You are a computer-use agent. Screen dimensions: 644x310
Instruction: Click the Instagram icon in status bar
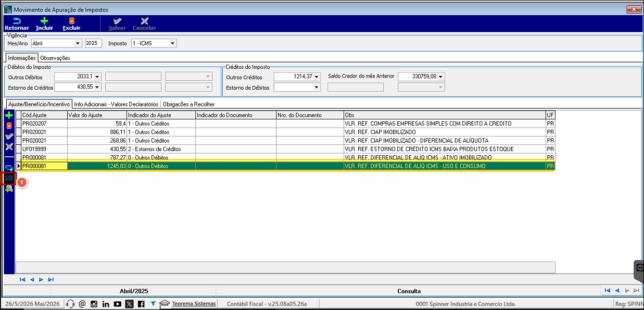94,304
